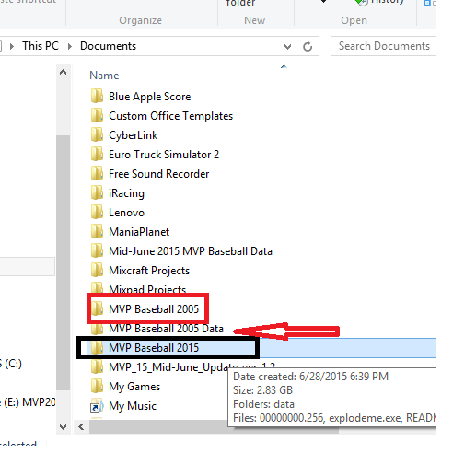Viewport: 476px width, 465px height.
Task: Click the My Music shortcut icon
Action: click(97, 406)
